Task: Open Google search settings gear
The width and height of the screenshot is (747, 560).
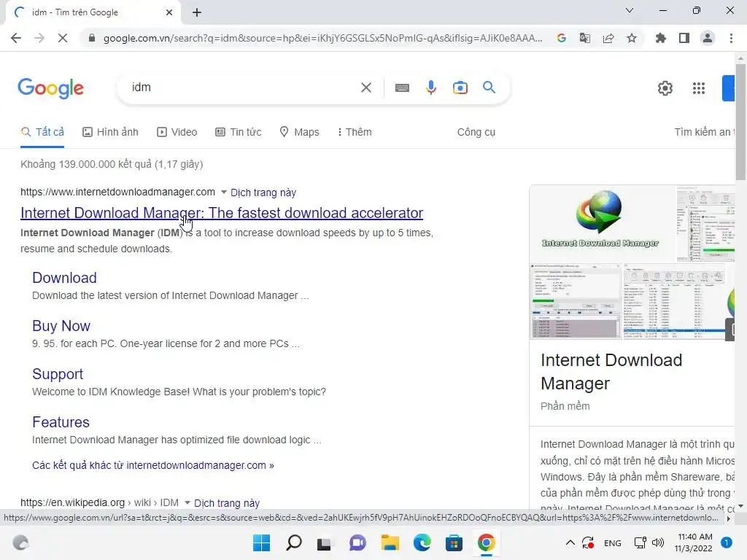Action: pyautogui.click(x=665, y=88)
